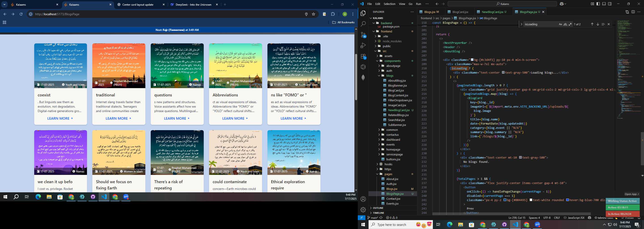Open the Manage gear icon in VS Code
This screenshot has width=644, height=229.
click(363, 210)
